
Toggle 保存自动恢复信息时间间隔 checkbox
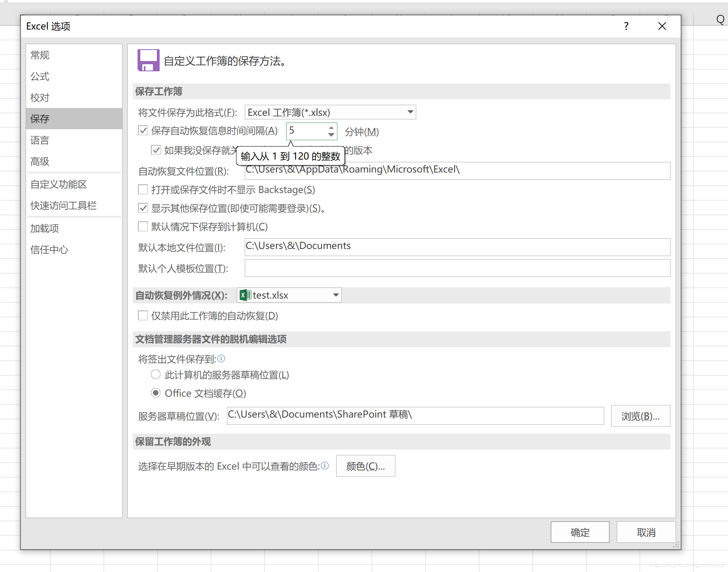(x=143, y=130)
